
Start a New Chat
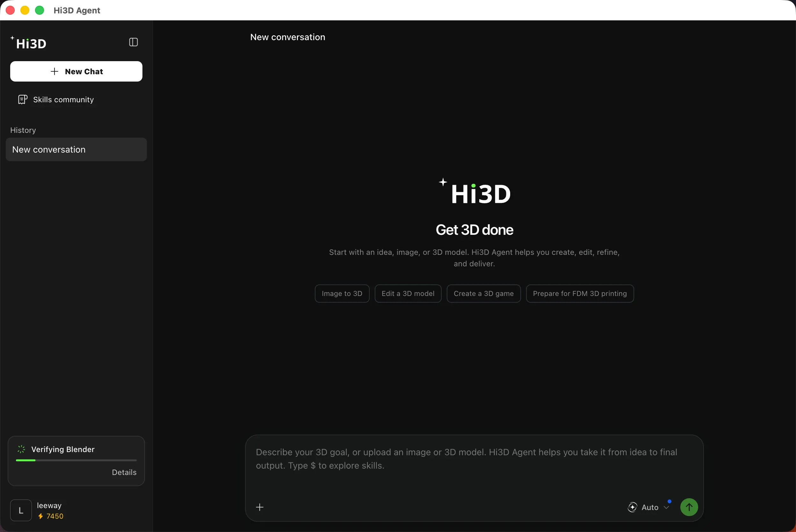coord(76,71)
